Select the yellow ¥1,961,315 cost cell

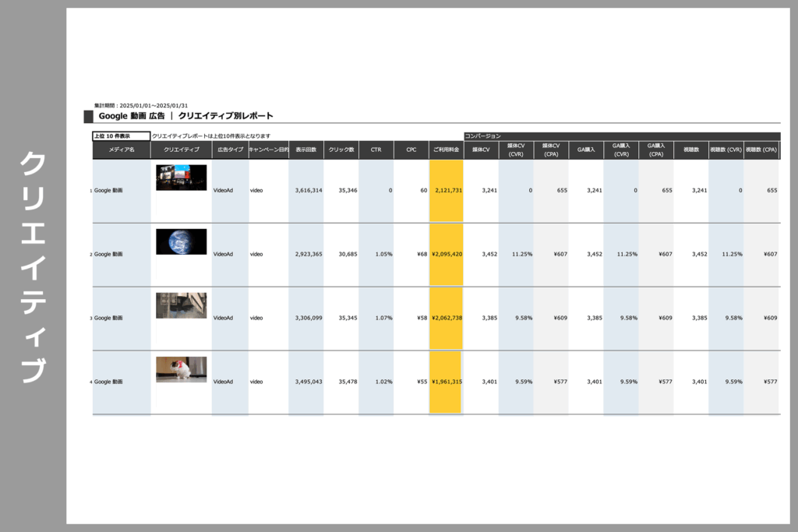447,382
